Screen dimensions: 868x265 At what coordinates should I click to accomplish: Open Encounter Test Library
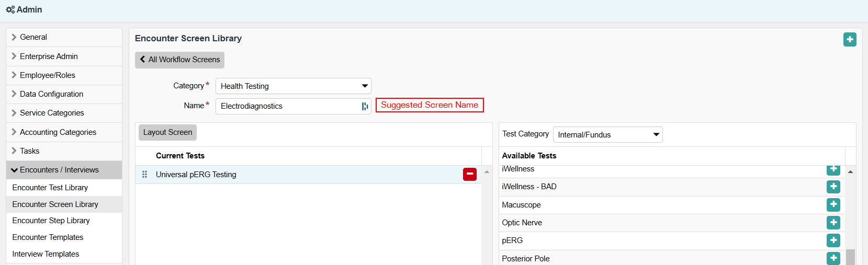(x=50, y=188)
